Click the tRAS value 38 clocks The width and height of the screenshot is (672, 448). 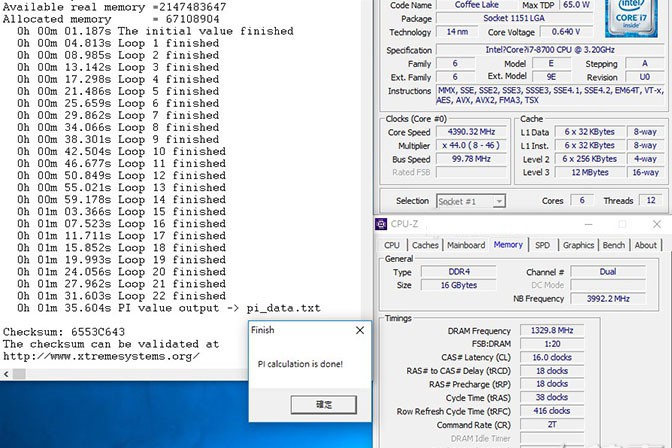point(552,397)
